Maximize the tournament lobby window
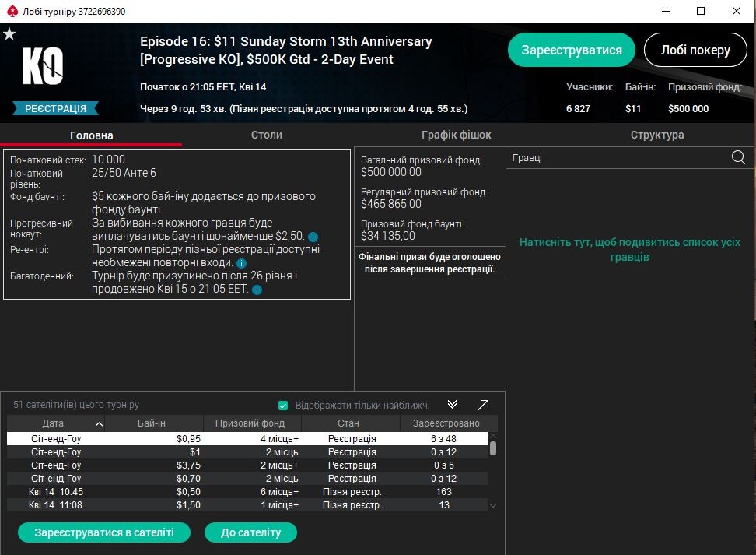 click(701, 11)
